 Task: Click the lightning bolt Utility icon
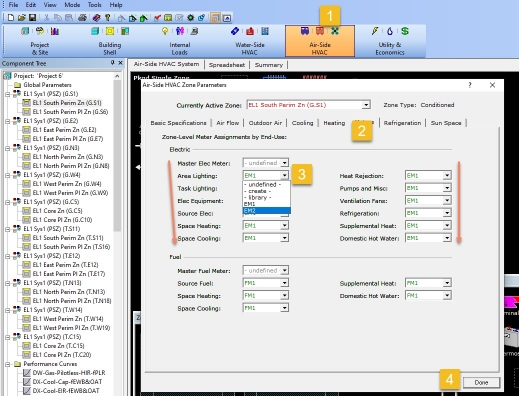click(x=375, y=31)
